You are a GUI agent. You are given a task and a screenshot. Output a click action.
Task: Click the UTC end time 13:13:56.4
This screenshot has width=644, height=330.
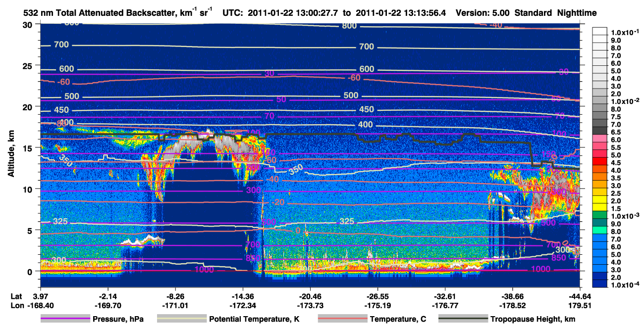pyautogui.click(x=424, y=13)
